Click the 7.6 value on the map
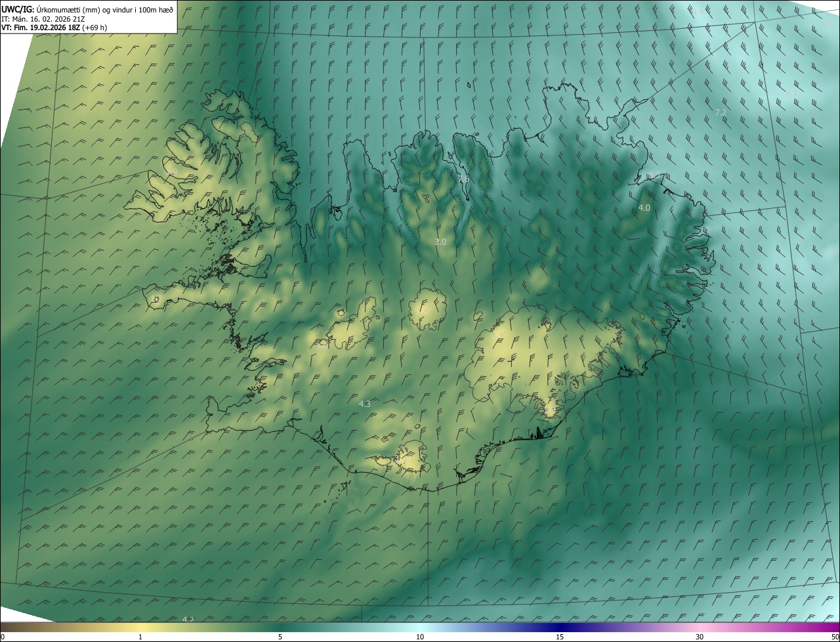Screen dimensions: 840x642 tap(463, 179)
